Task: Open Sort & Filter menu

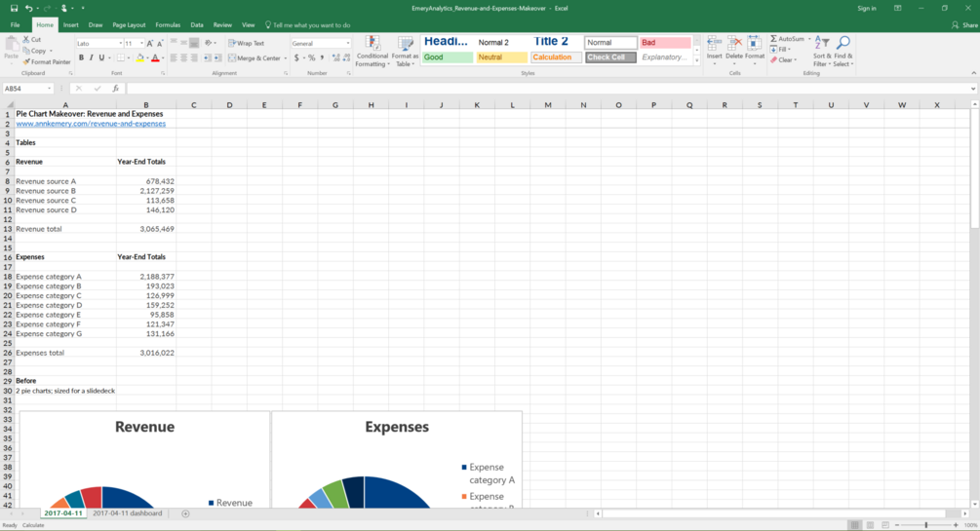Action: [x=821, y=52]
